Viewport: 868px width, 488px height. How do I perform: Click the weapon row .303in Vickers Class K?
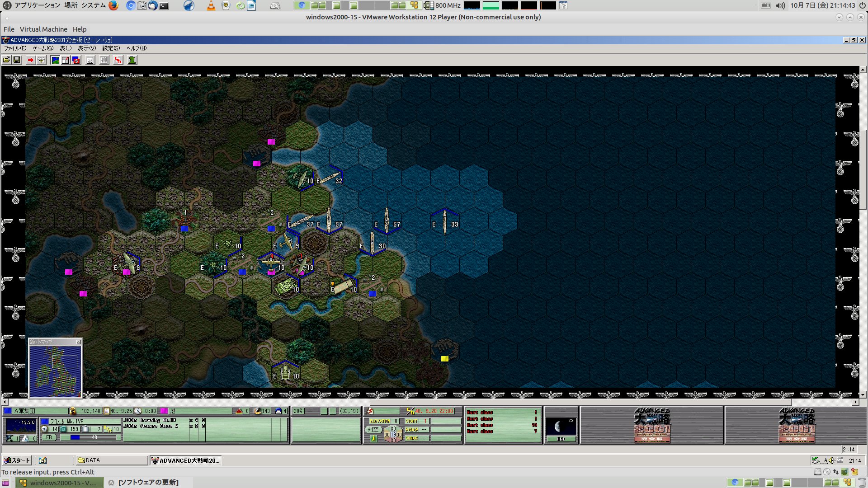tap(165, 426)
